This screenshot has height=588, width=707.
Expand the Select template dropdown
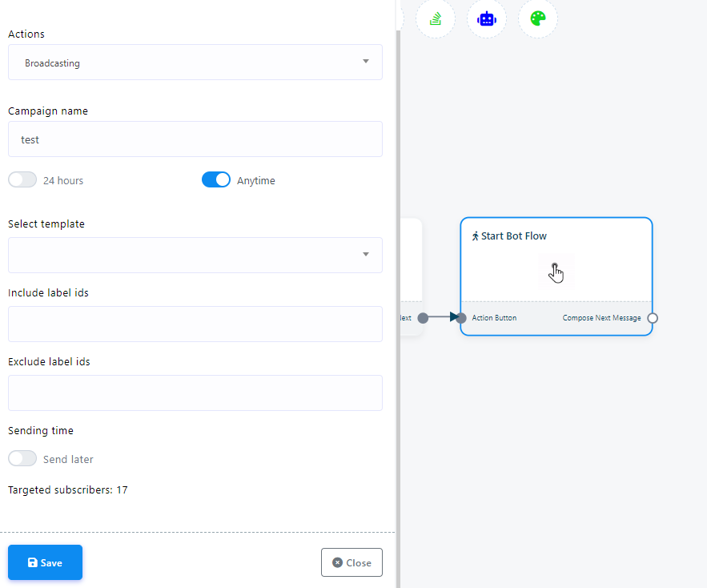coord(195,255)
